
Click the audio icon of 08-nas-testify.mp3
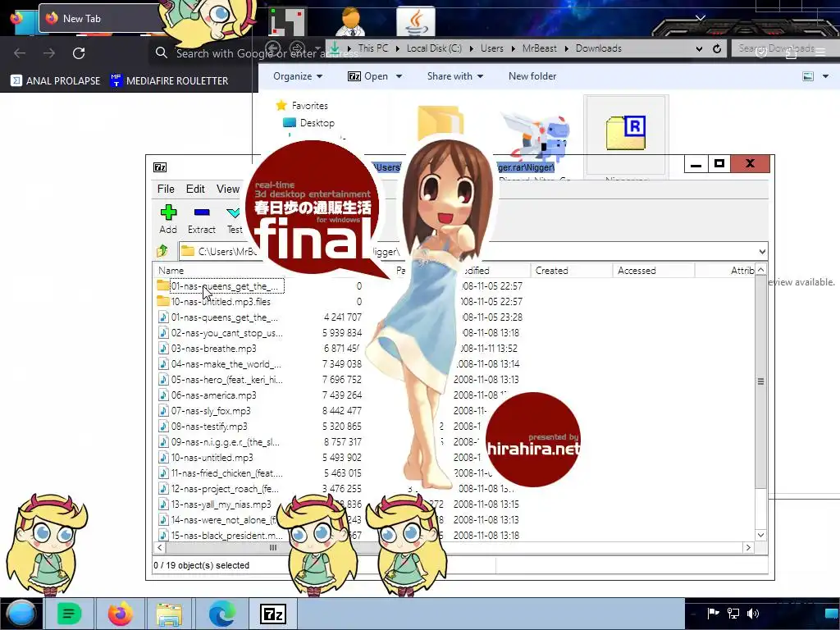(163, 427)
